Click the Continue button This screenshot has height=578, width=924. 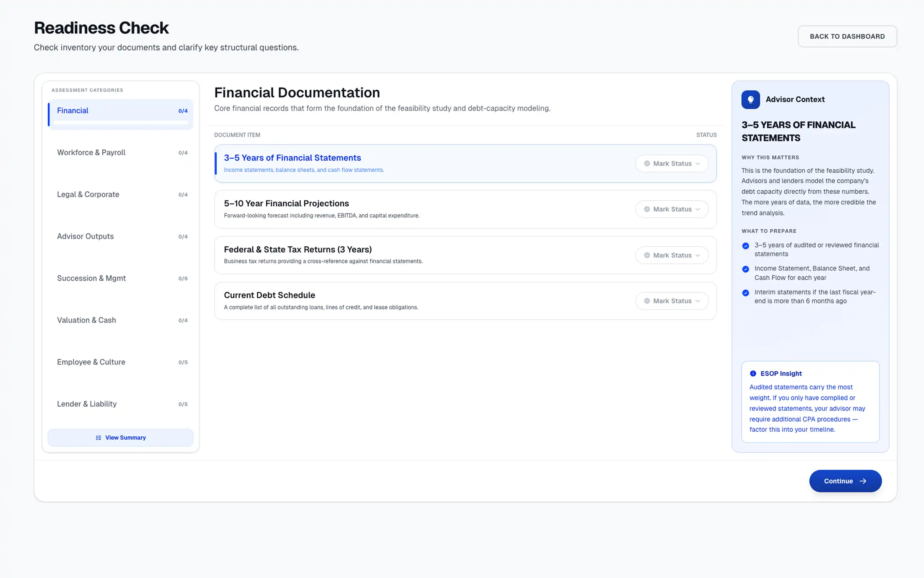point(845,481)
